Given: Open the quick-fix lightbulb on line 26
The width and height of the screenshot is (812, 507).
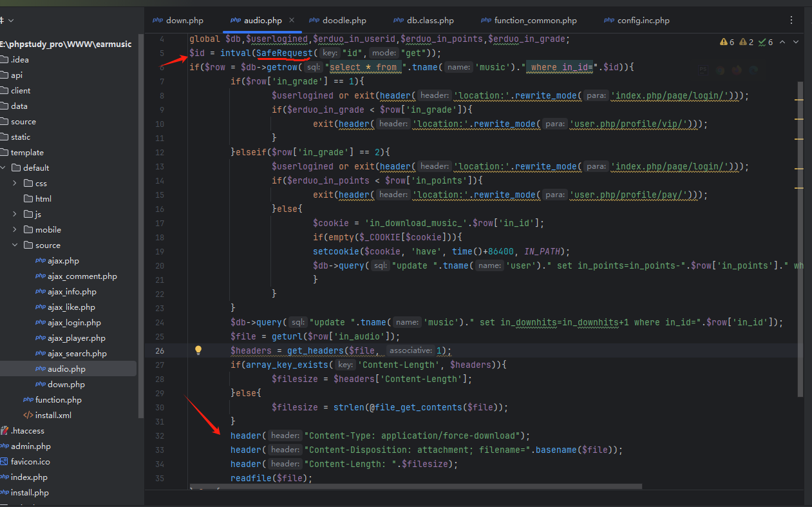Looking at the screenshot, I should click(198, 350).
